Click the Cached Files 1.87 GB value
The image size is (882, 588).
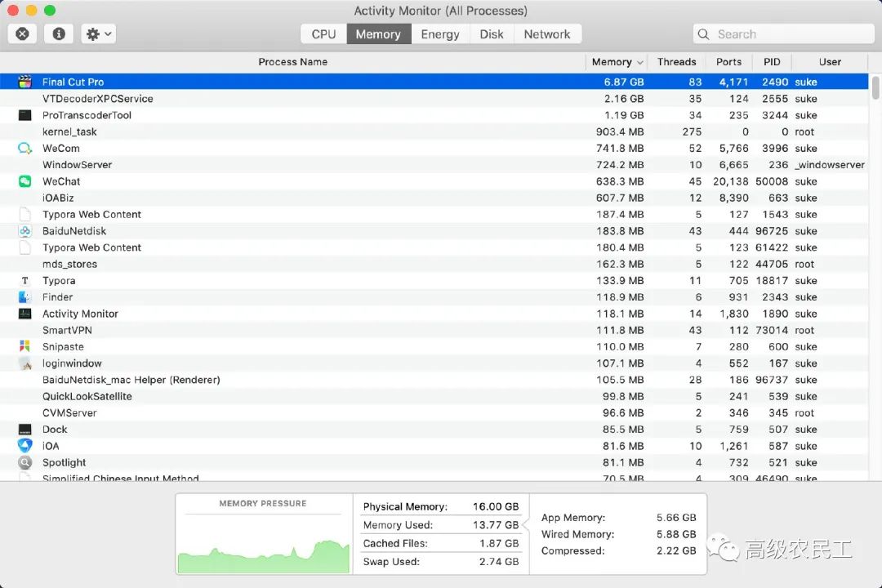[x=499, y=544]
